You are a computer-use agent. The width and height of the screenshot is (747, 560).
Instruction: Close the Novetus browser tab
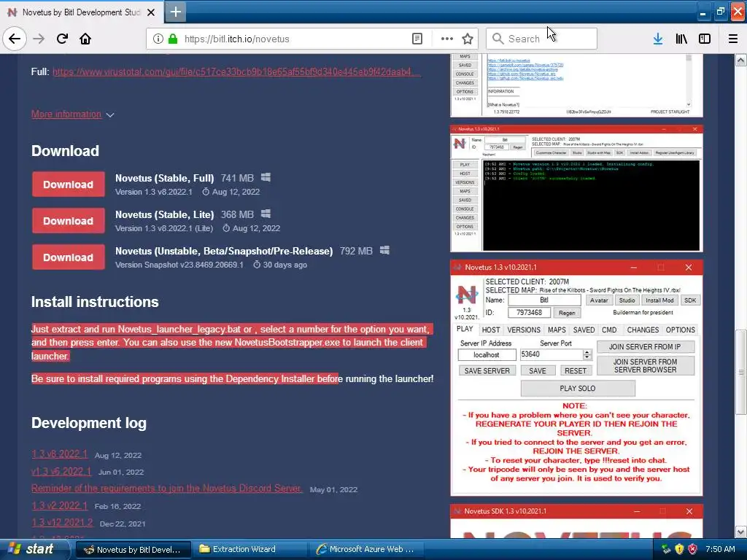(151, 12)
